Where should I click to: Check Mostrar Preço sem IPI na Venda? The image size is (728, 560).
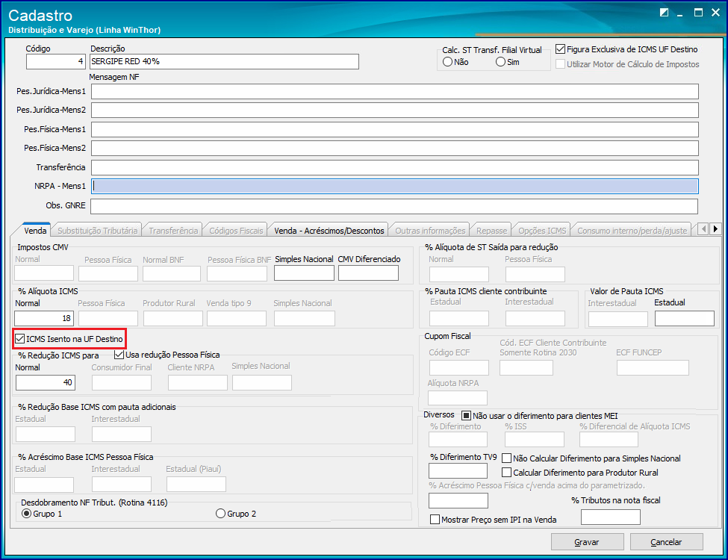(435, 520)
